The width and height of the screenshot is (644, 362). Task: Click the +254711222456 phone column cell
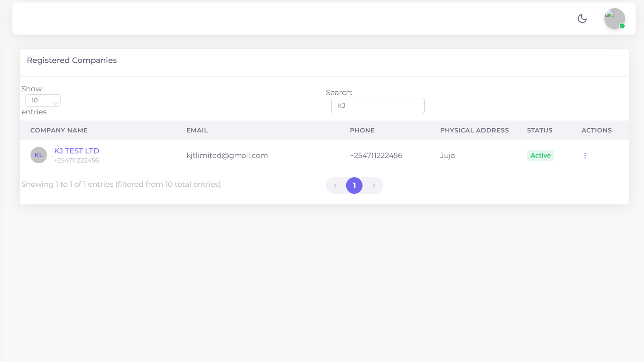376,155
